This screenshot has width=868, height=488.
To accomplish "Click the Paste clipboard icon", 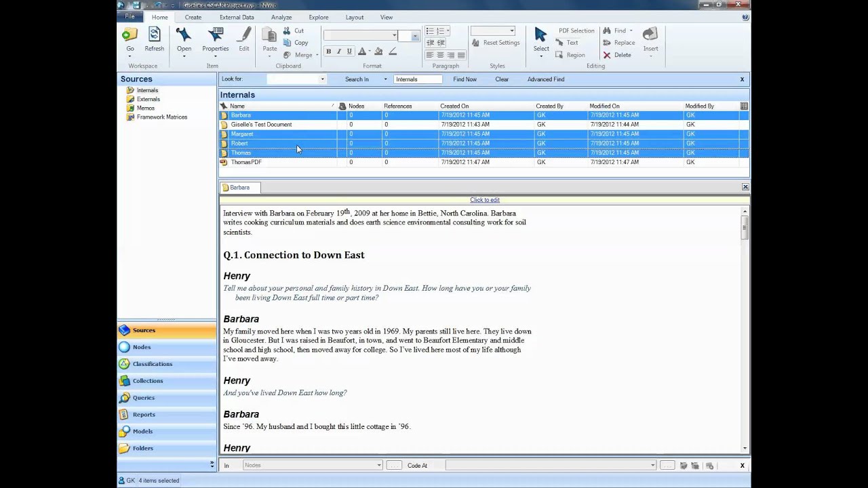I will 269,35.
